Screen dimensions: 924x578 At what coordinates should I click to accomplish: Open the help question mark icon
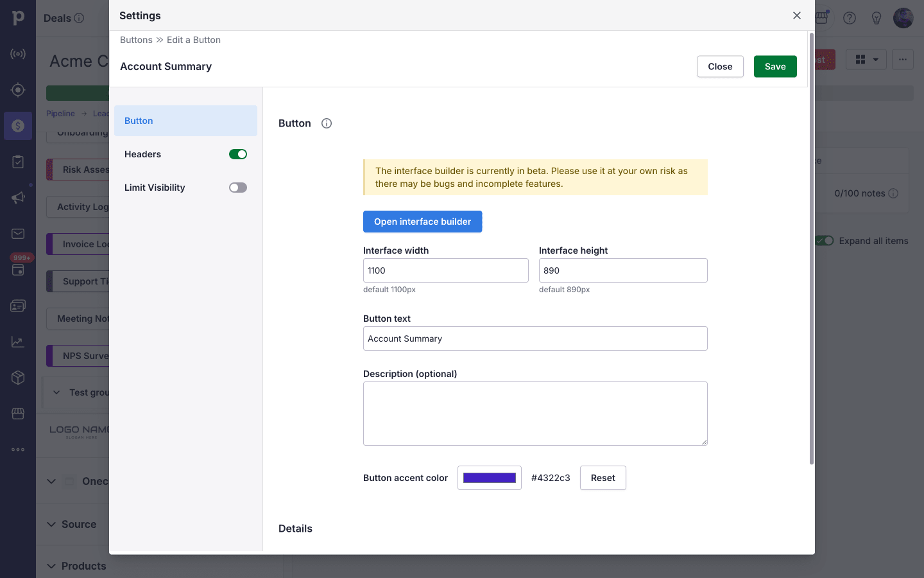(x=850, y=18)
